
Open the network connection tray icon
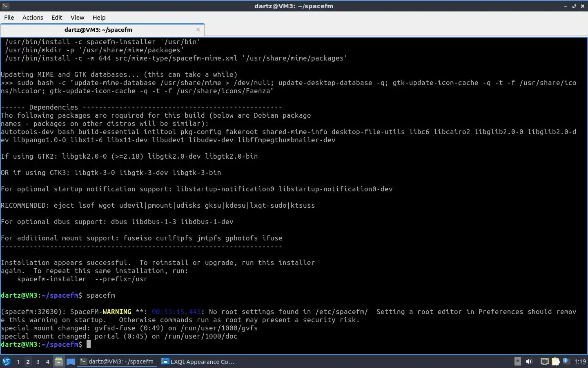point(544,361)
